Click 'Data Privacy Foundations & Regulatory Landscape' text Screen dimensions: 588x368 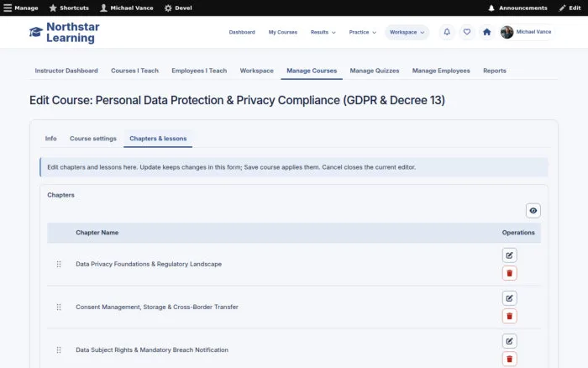coord(149,264)
